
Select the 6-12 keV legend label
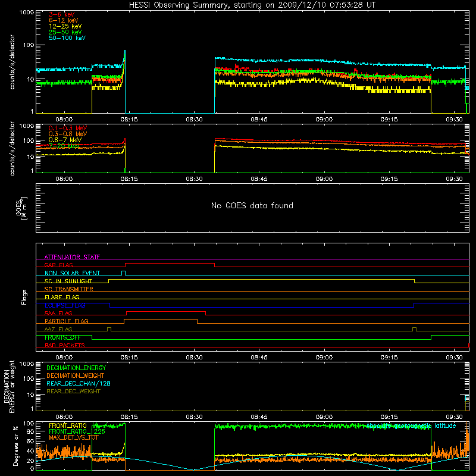(x=63, y=20)
